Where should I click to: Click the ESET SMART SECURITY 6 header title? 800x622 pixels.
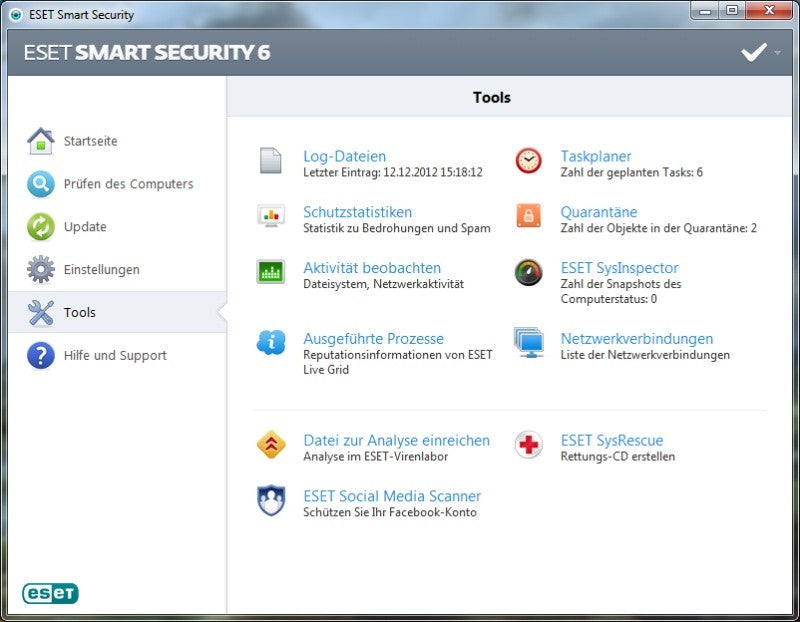(147, 53)
